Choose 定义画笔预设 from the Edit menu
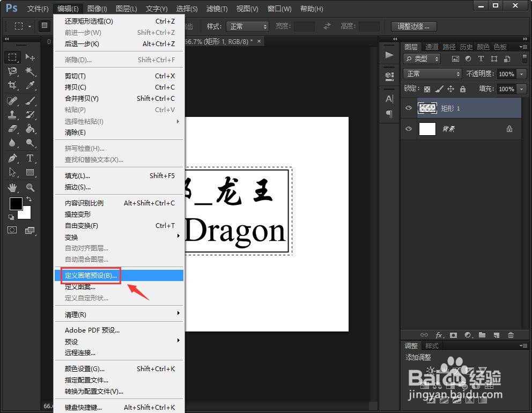 90,275
